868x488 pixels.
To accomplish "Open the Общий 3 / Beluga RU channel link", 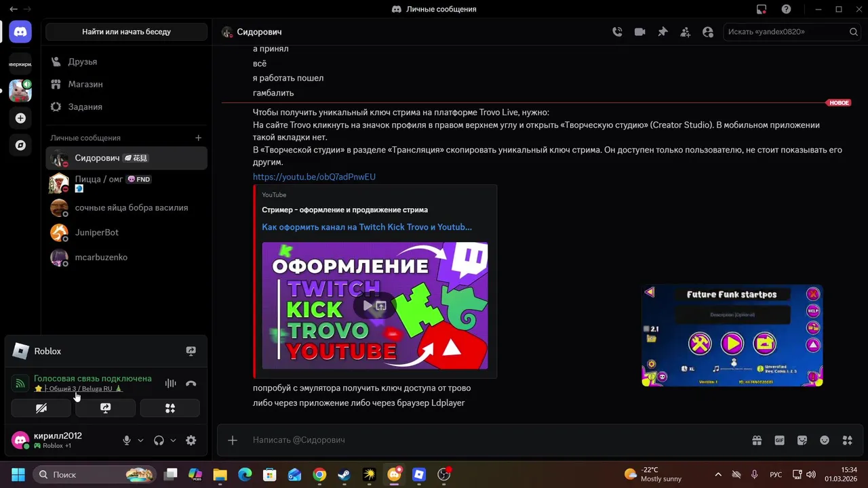I will pos(78,389).
